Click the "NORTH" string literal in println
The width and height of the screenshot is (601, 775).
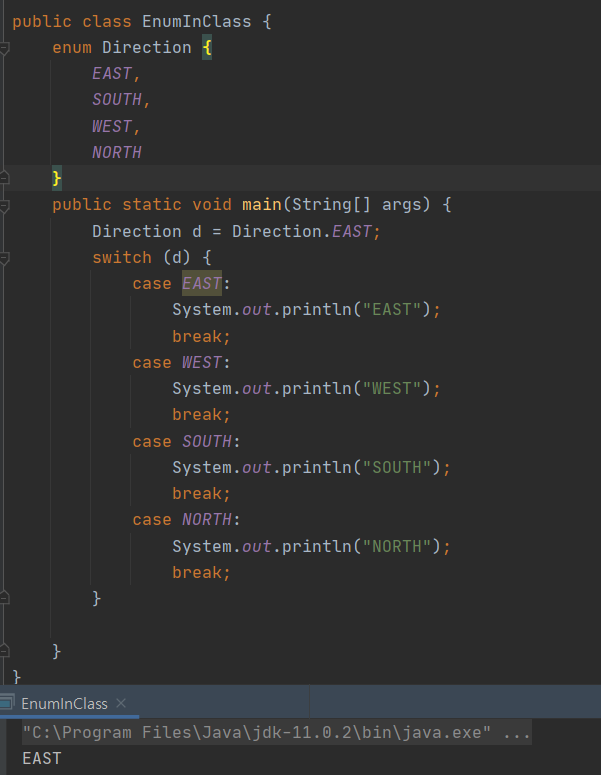point(397,547)
